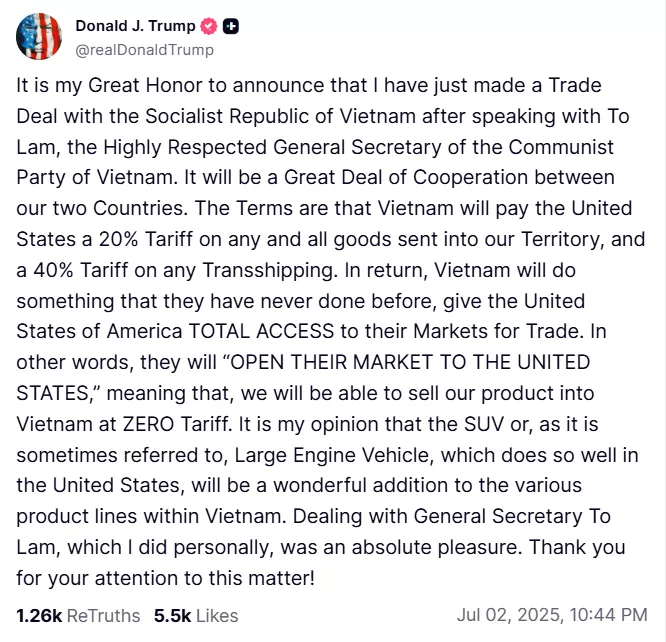Image resolution: width=666 pixels, height=642 pixels.
Task: Click the black plus badge icon
Action: tap(231, 26)
